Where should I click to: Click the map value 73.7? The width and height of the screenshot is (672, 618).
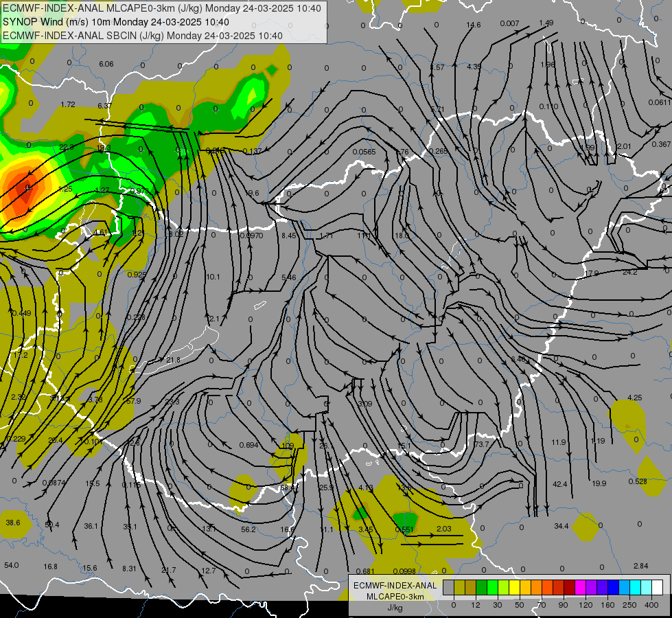point(482,444)
